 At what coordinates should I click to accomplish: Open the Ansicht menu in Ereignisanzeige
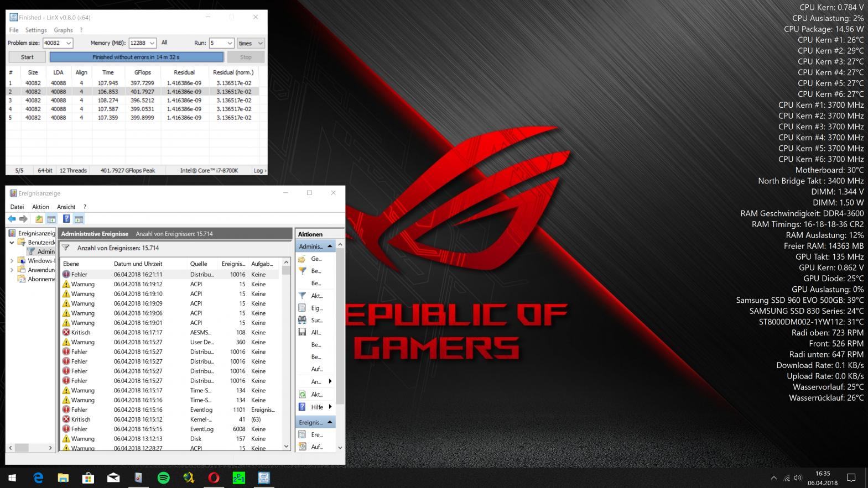click(66, 207)
